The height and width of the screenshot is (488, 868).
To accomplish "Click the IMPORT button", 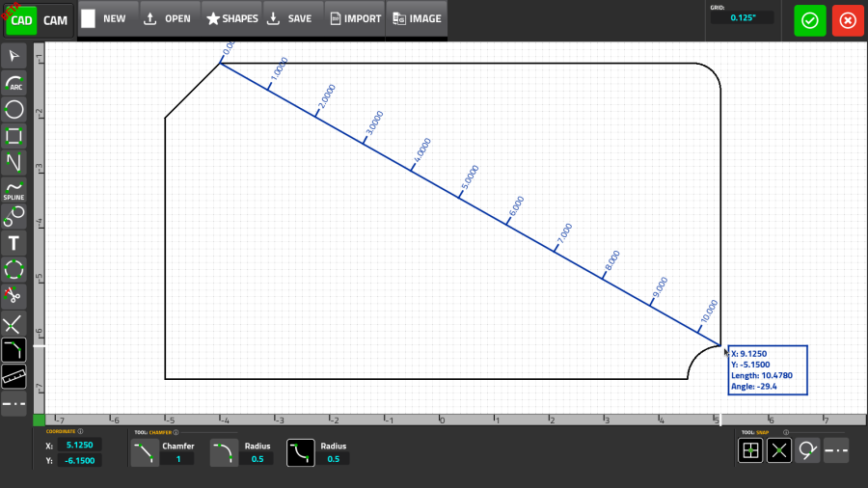I will 355,18.
